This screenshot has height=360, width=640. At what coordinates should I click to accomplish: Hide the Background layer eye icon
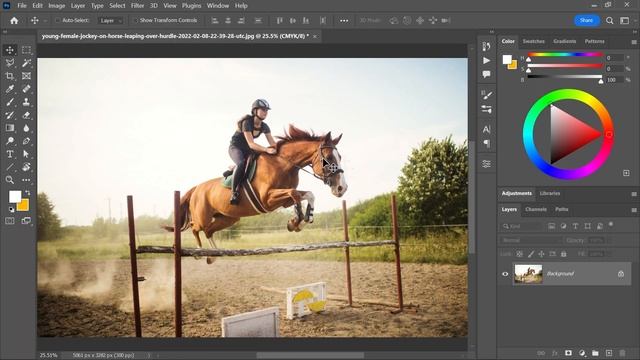[x=505, y=274]
